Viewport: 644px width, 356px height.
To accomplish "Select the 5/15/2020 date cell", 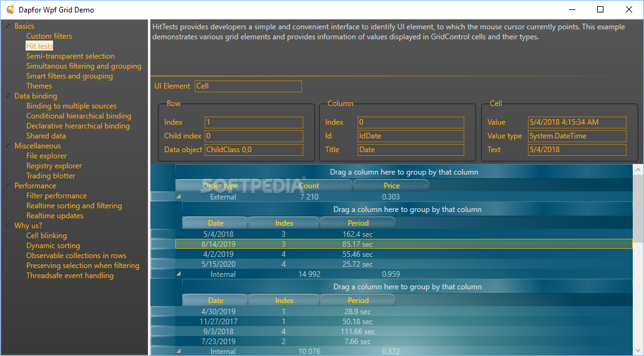I will click(218, 264).
